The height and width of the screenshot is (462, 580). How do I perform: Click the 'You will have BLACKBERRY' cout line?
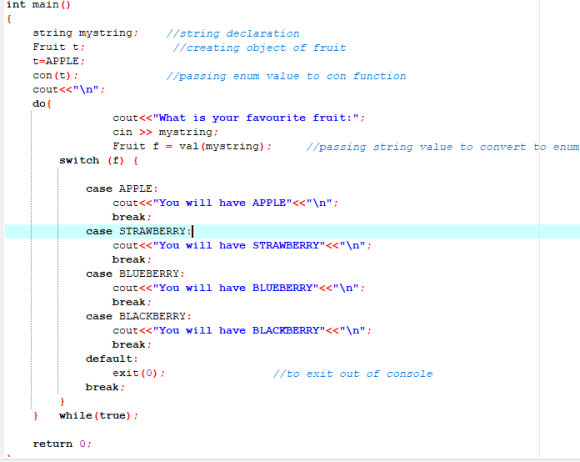[x=242, y=330]
